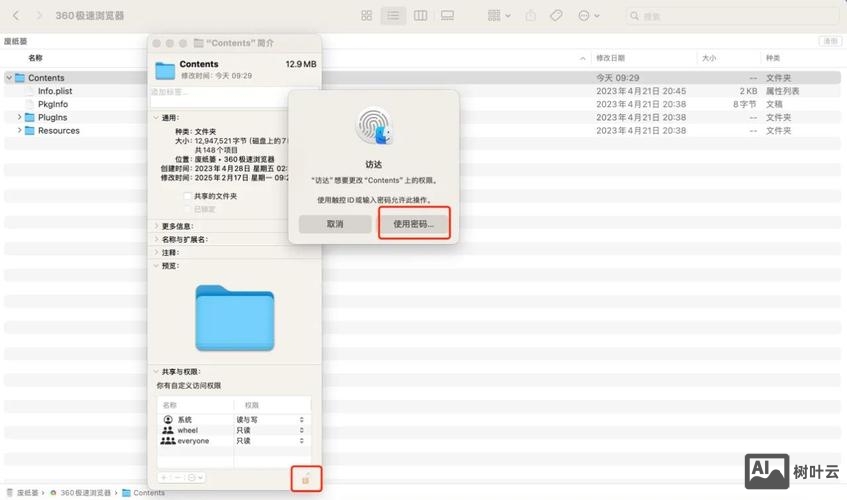Open the group-by options in toolbar
Viewport: 847px width, 500px height.
pyautogui.click(x=499, y=16)
